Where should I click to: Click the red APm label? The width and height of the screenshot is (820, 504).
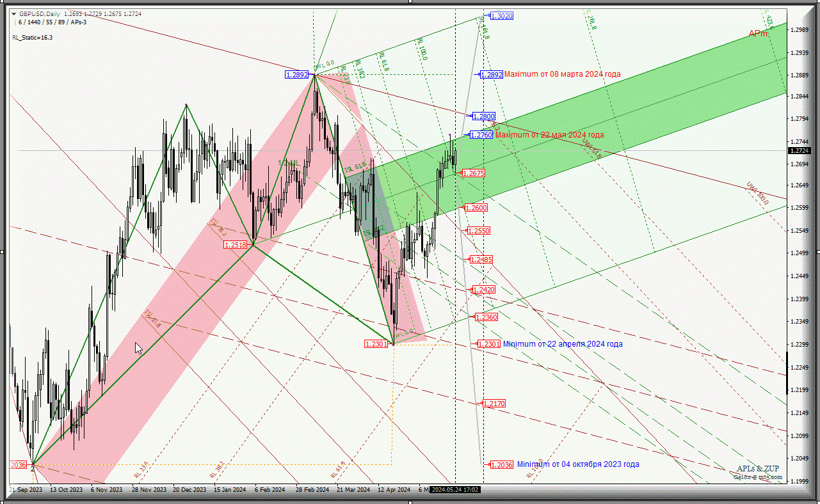[759, 34]
